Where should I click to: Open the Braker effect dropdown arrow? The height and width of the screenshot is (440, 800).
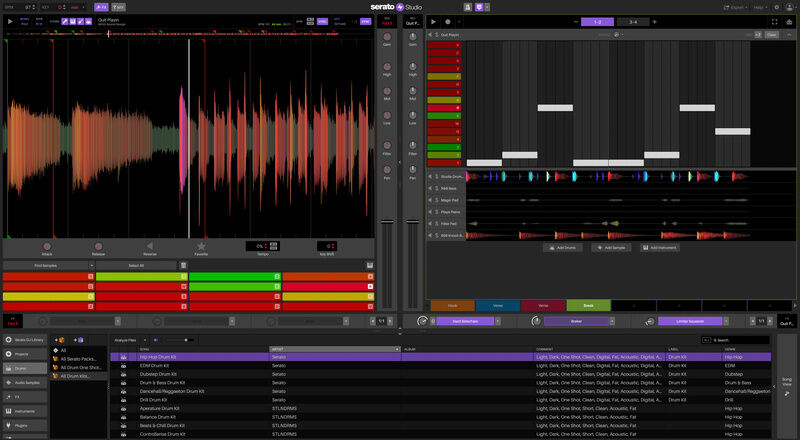coord(612,321)
